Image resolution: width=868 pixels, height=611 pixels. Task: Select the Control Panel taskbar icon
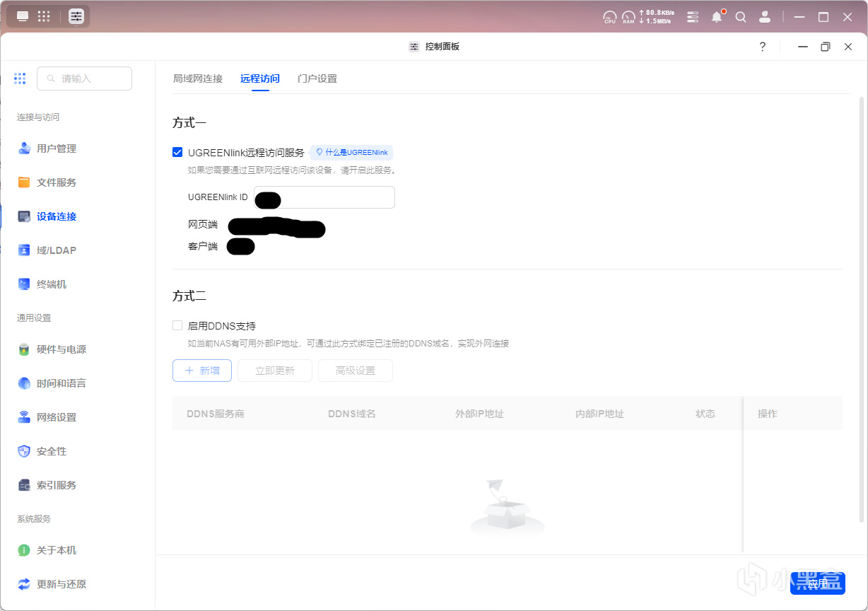pos(76,16)
